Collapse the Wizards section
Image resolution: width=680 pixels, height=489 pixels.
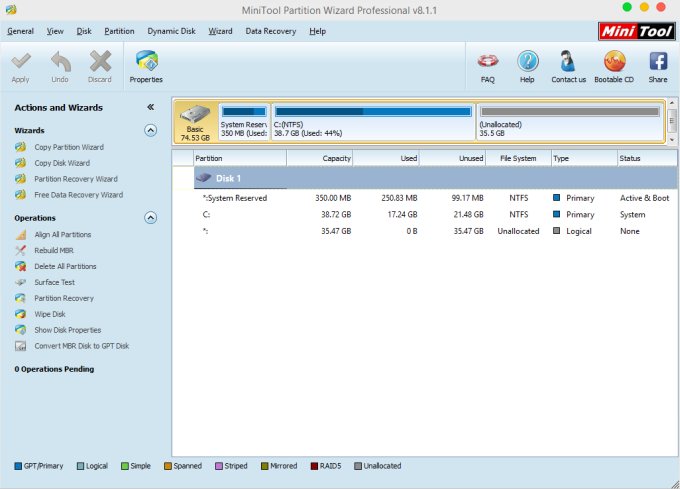pos(150,130)
